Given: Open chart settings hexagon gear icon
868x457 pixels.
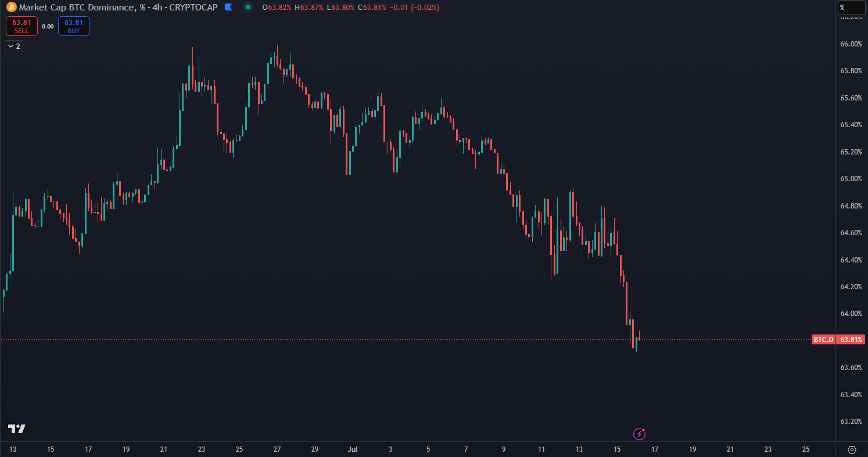Looking at the screenshot, I should pos(852,449).
